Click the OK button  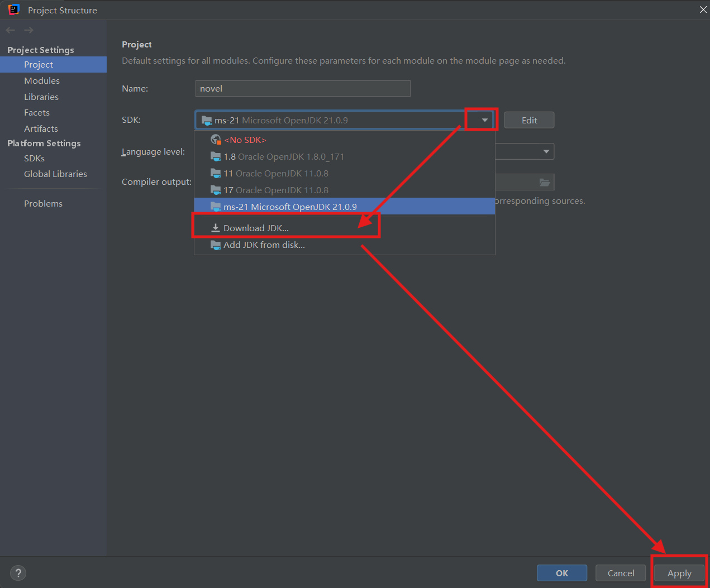click(x=562, y=573)
